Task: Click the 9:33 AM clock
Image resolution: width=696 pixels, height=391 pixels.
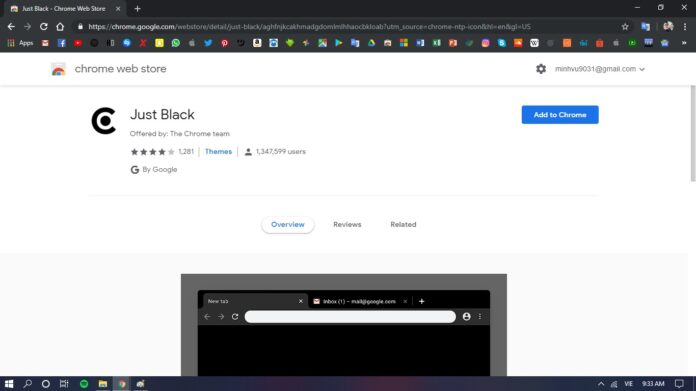Action: coord(653,384)
